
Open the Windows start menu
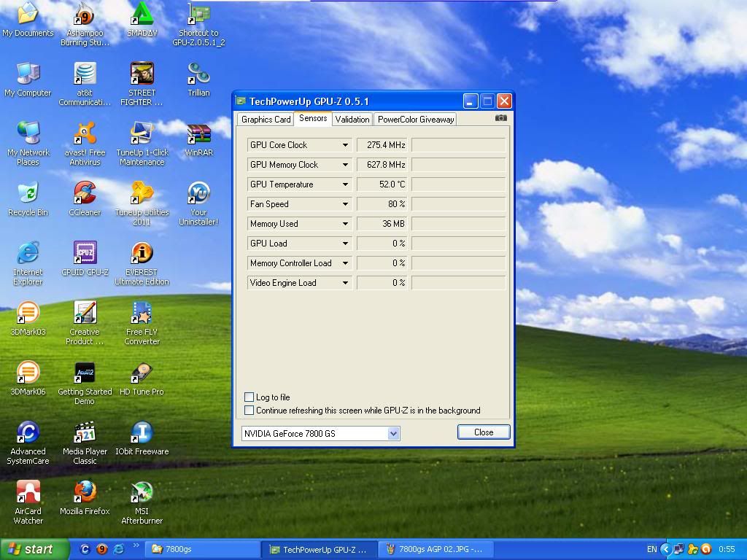pyautogui.click(x=34, y=549)
